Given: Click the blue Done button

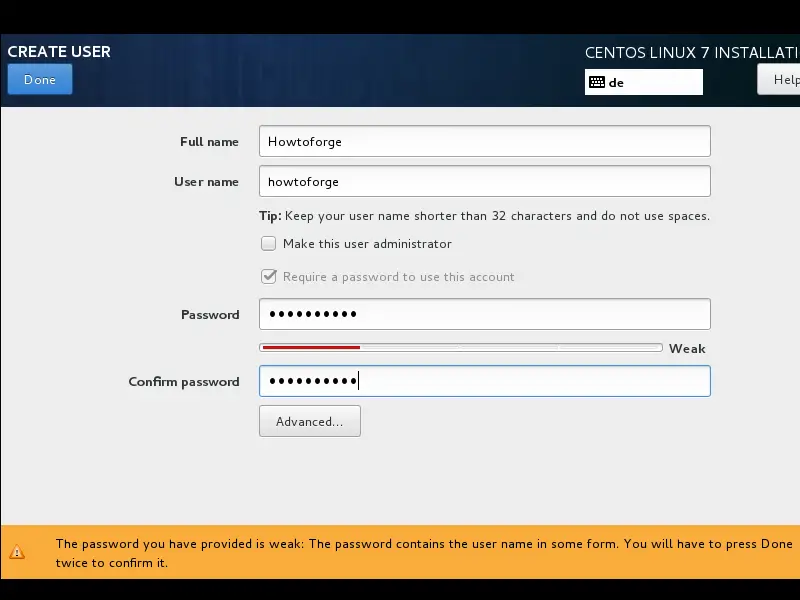Looking at the screenshot, I should (x=40, y=79).
